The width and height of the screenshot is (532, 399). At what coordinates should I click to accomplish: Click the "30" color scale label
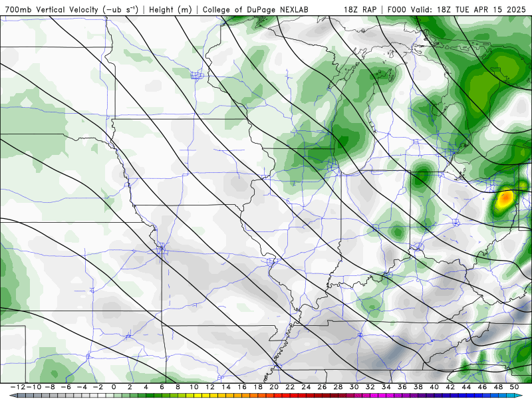[x=354, y=387]
